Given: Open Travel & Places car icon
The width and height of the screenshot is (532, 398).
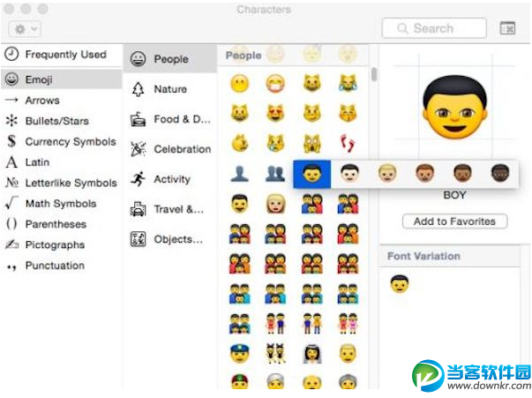Looking at the screenshot, I should (139, 209).
